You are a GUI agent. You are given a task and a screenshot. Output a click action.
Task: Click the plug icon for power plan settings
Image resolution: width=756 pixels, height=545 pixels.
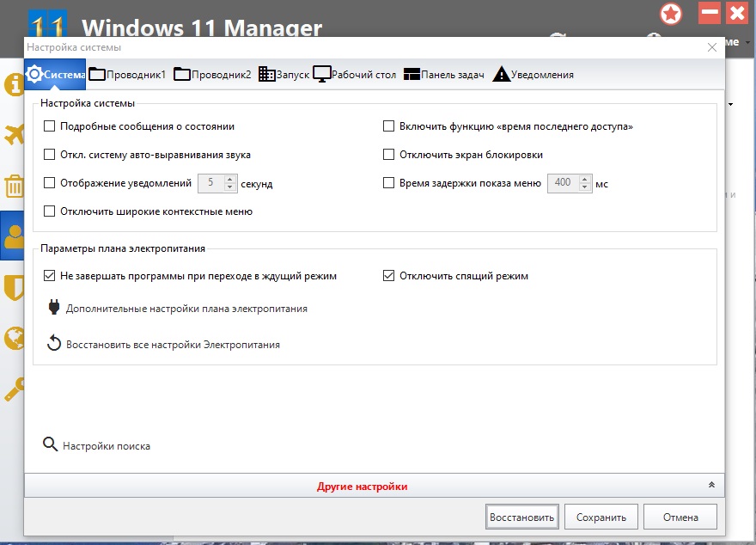(53, 308)
